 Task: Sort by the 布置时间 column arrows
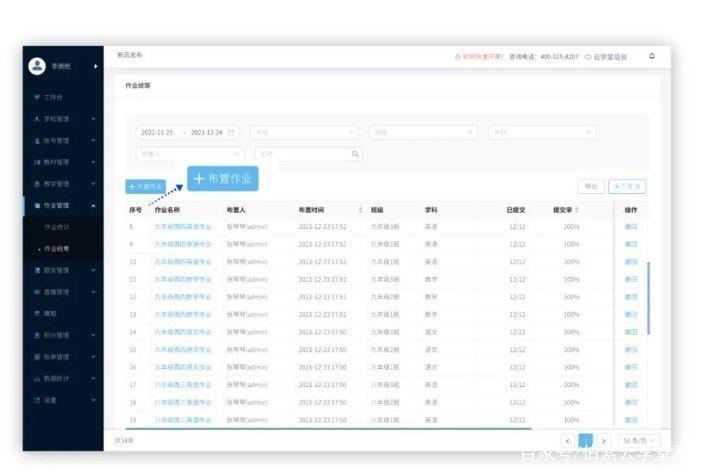360,210
